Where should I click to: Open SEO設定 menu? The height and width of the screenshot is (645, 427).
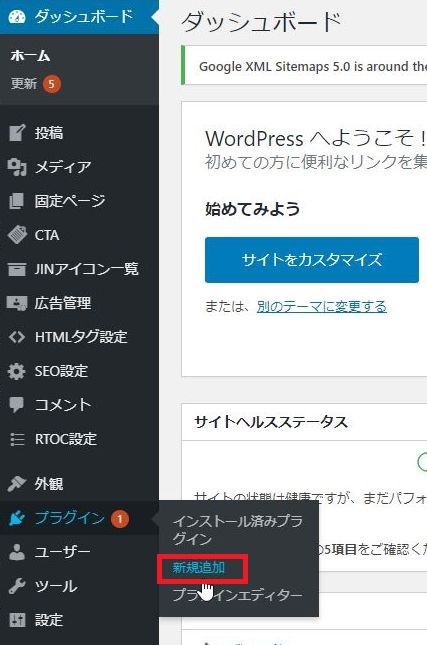coord(79,371)
